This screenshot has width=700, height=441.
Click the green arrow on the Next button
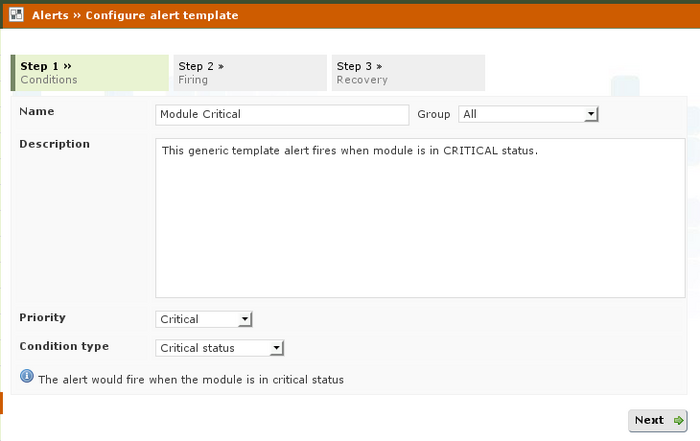coord(679,421)
